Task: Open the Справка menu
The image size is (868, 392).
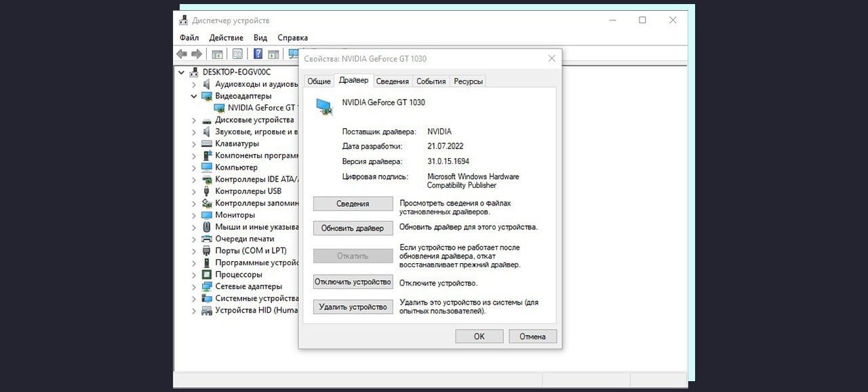Action: coord(292,38)
